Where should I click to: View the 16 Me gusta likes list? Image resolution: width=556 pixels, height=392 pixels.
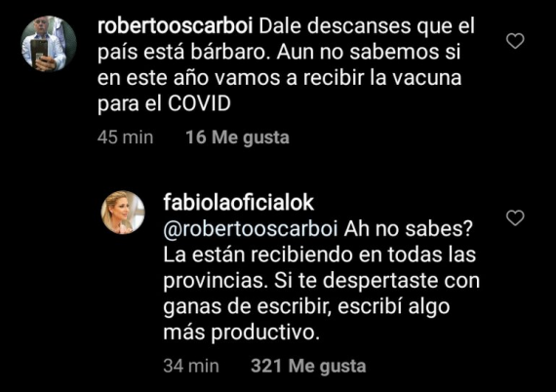point(238,137)
